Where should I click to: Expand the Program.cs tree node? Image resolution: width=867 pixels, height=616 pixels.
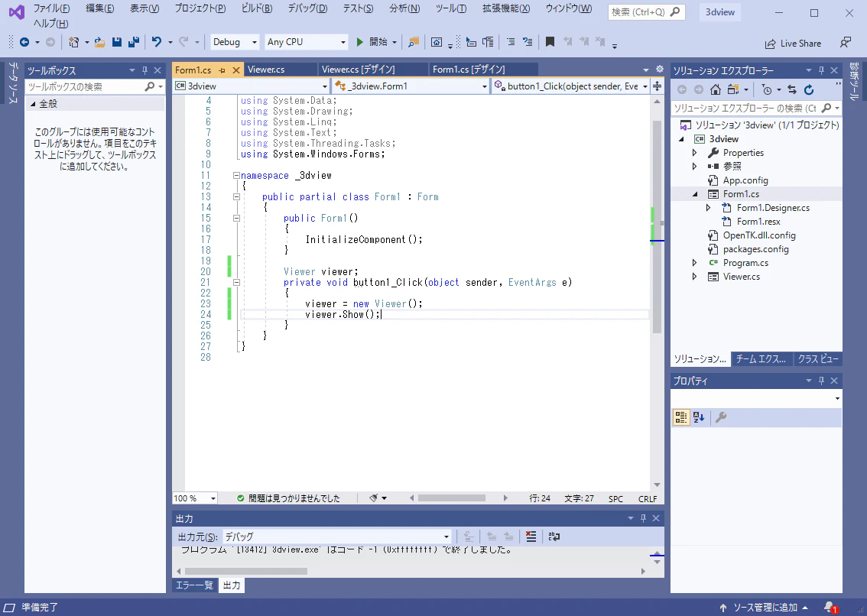pyautogui.click(x=694, y=263)
